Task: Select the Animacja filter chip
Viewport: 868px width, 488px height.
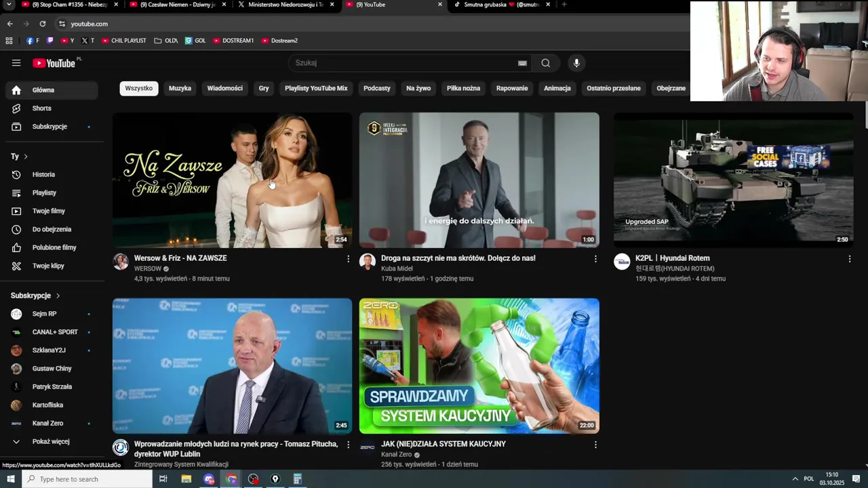Action: click(x=557, y=89)
